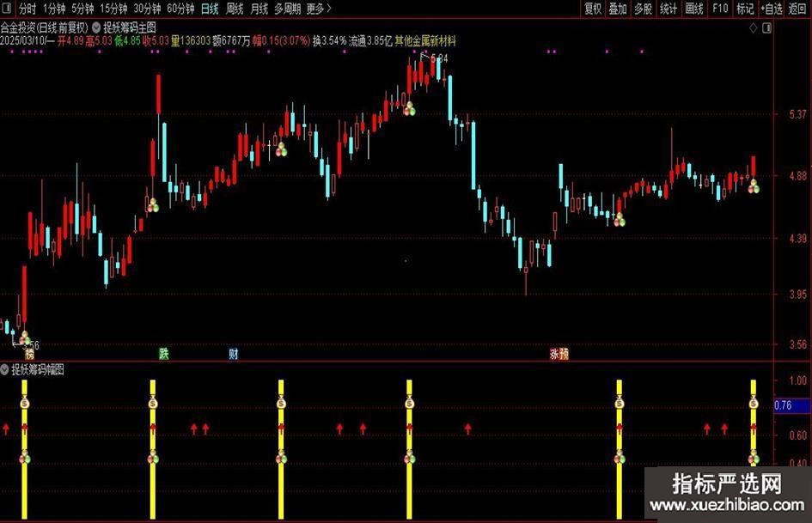This screenshot has height=523, width=812.
Task: Activate the 画线 drawing tool
Action: tap(694, 9)
